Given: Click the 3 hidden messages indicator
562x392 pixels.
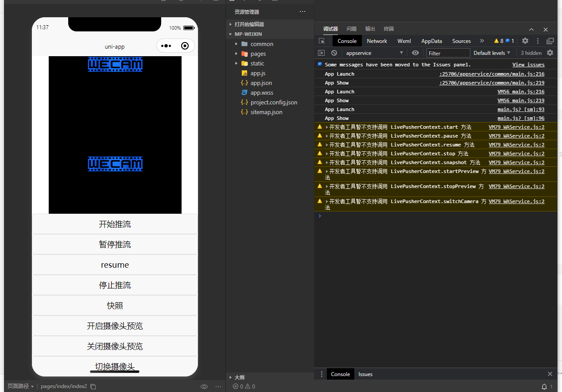Looking at the screenshot, I should 531,53.
